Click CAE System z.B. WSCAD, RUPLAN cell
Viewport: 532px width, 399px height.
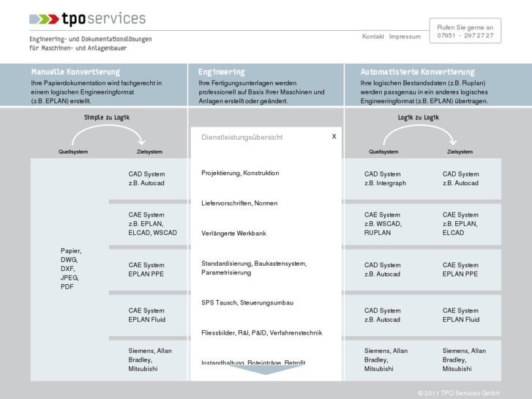point(383,224)
